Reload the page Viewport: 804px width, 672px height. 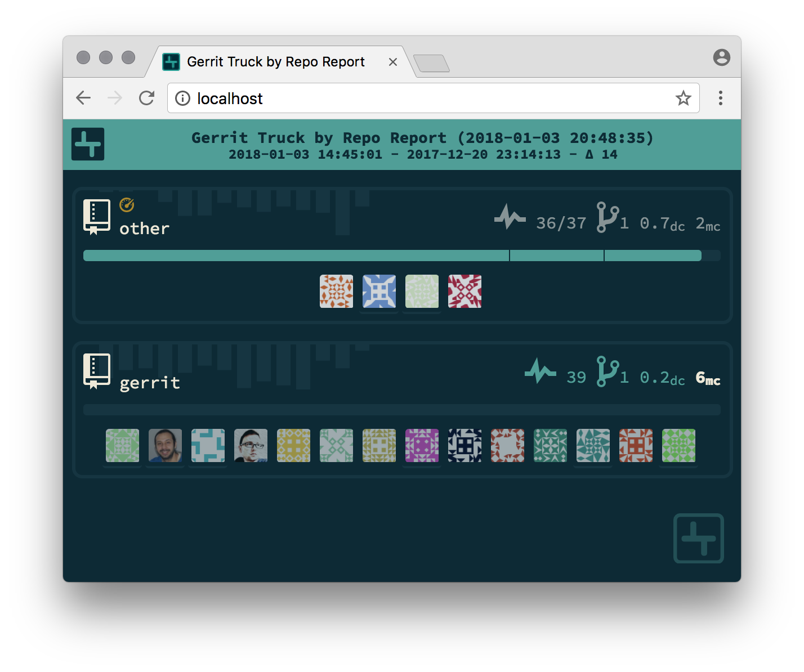[x=147, y=98]
